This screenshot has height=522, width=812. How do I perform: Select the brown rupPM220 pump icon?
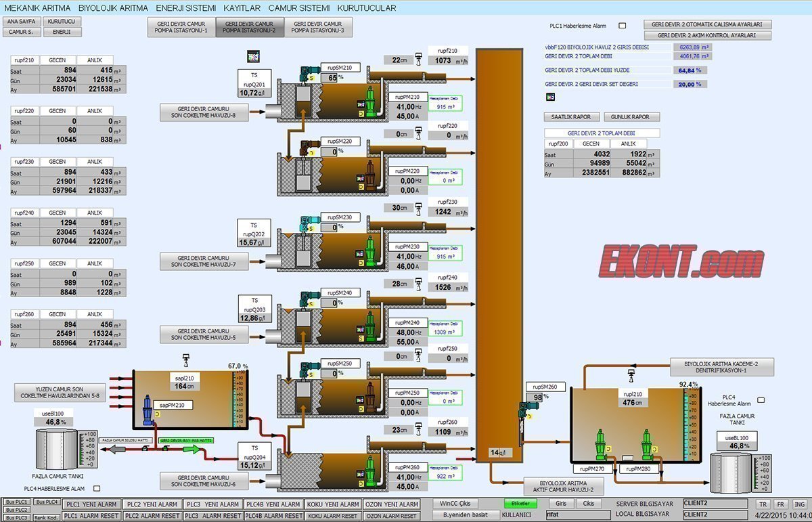click(x=371, y=171)
